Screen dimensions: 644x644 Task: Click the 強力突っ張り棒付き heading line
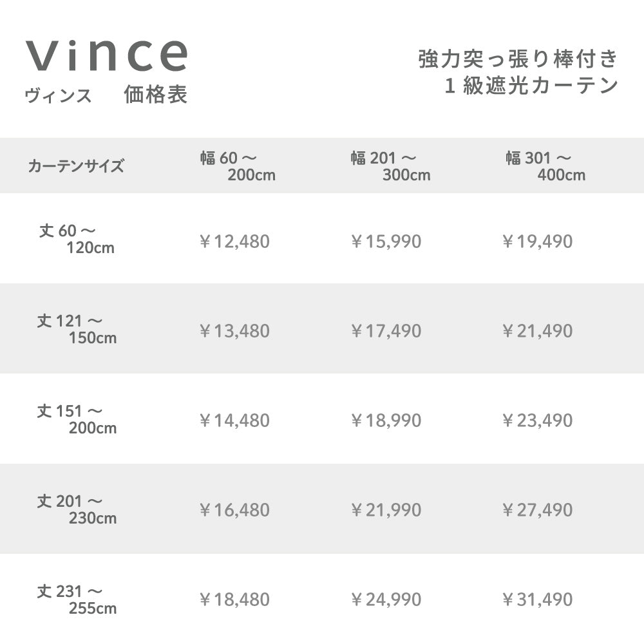(518, 60)
